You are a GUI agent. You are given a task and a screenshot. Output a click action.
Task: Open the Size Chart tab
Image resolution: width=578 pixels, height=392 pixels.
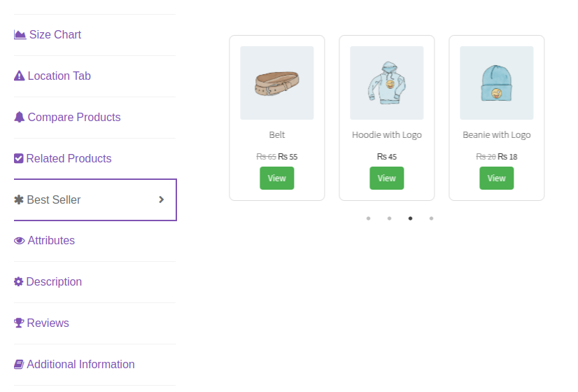click(55, 35)
